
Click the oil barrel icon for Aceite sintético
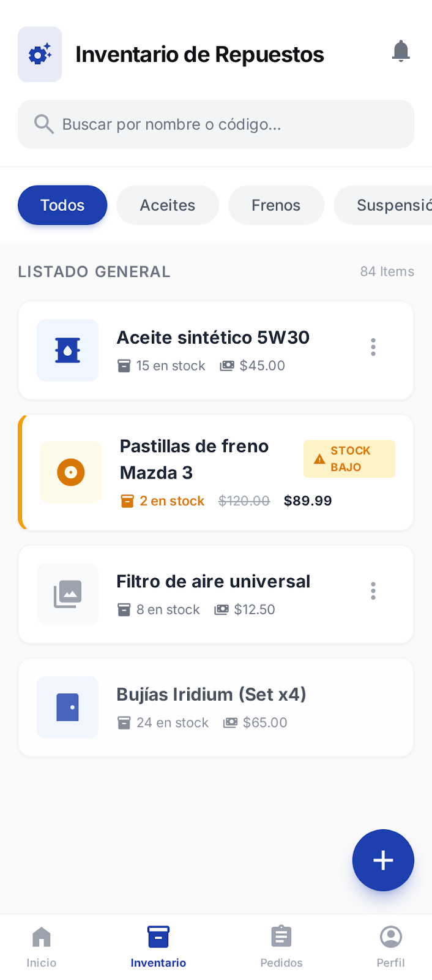coord(67,350)
